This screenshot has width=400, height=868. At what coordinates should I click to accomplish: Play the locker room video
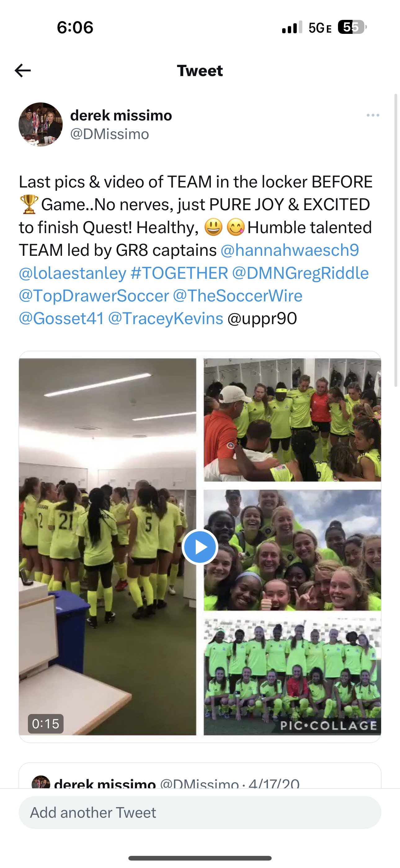pyautogui.click(x=200, y=547)
